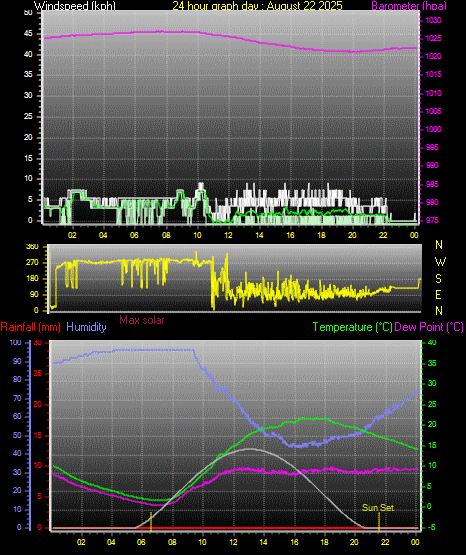
Task: Click humidity axis value 70
Action: pos(17,398)
